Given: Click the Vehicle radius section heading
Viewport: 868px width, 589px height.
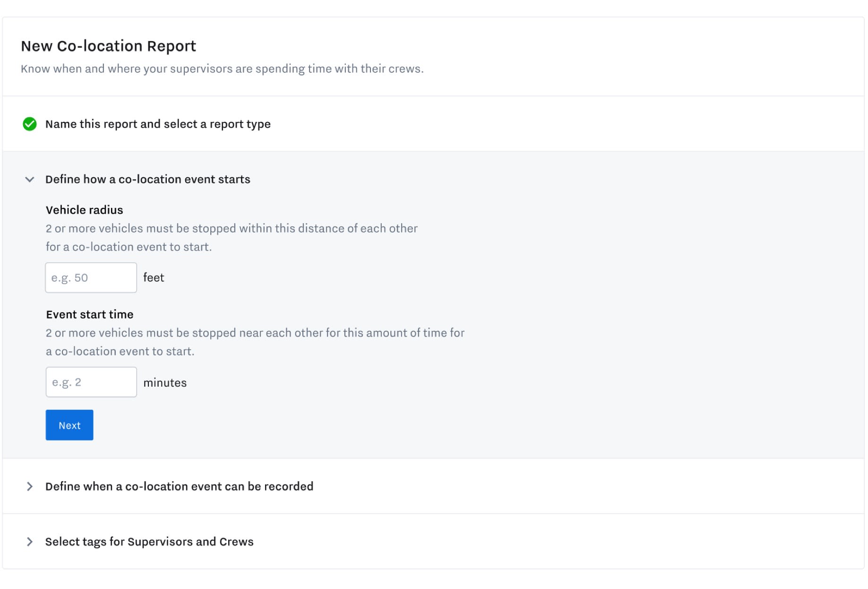Looking at the screenshot, I should click(84, 210).
